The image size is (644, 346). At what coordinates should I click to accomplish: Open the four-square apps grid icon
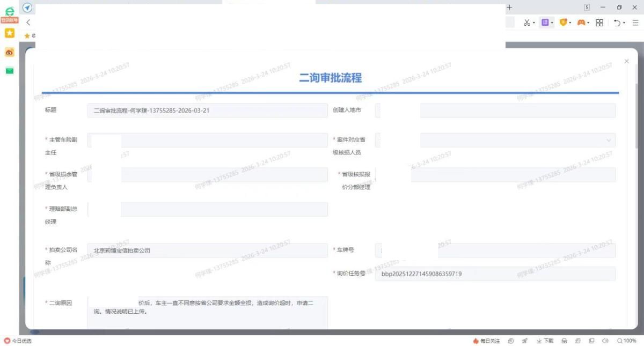[x=599, y=23]
